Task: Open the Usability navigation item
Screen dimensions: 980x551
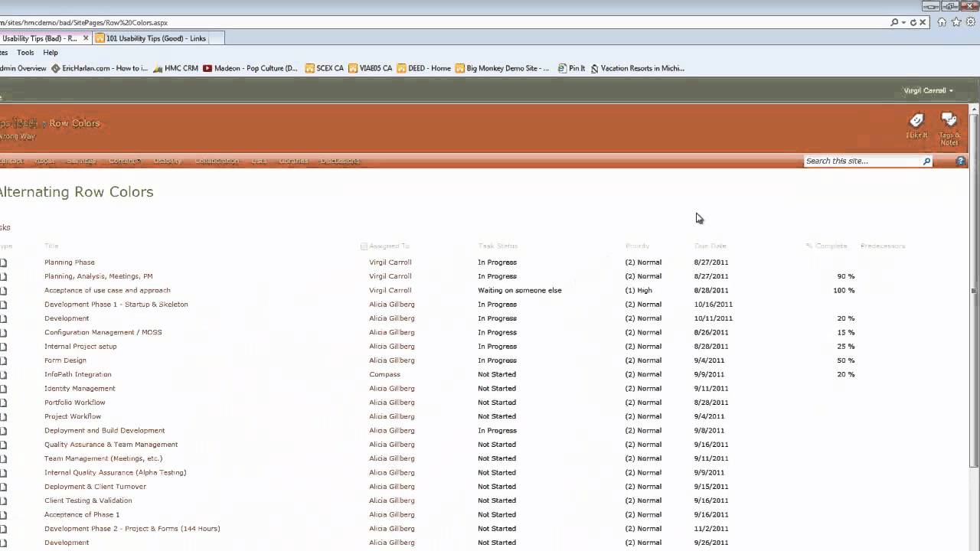Action: point(167,161)
